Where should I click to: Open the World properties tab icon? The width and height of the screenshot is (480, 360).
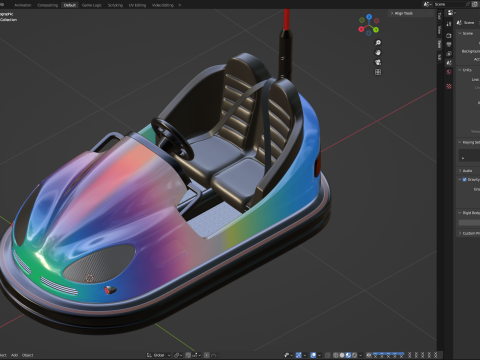pos(449,72)
